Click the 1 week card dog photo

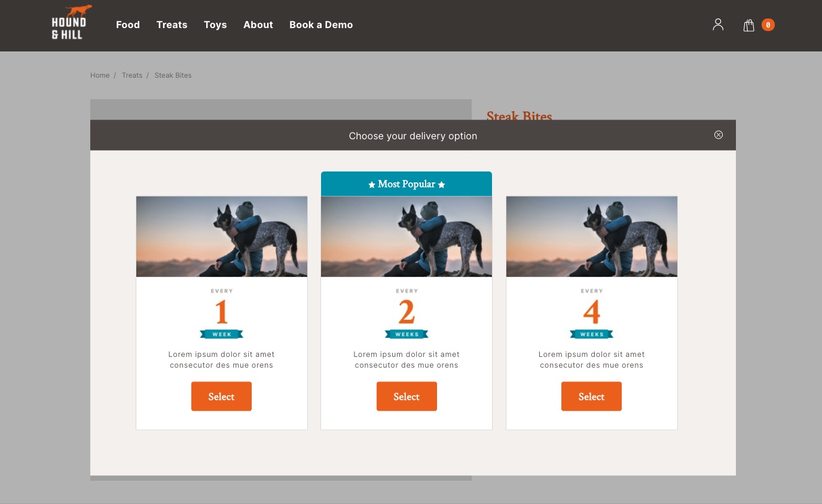point(222,237)
